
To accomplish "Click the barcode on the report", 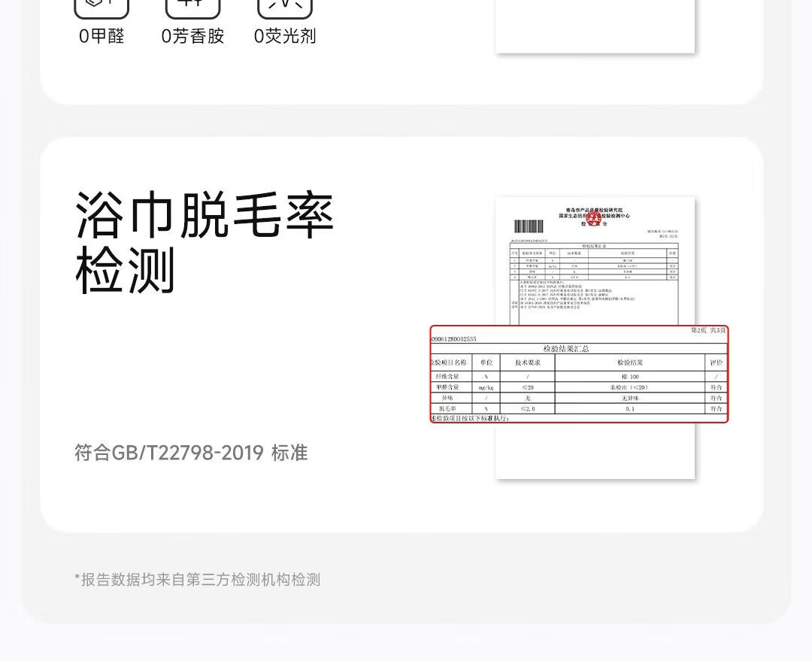I will point(529,226).
